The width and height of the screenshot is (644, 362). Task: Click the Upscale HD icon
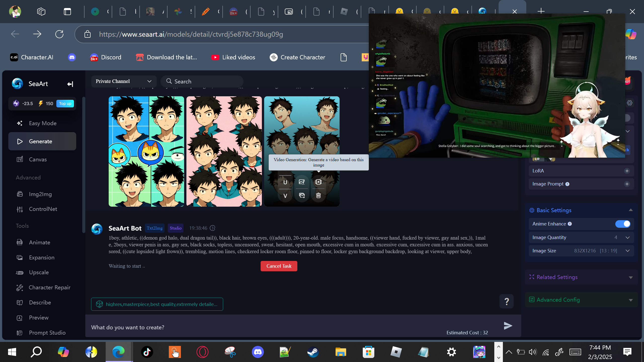point(20,273)
